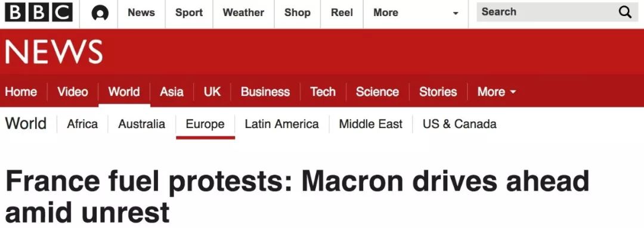644x228 pixels.
Task: Go to the Tech tab
Action: 323,92
